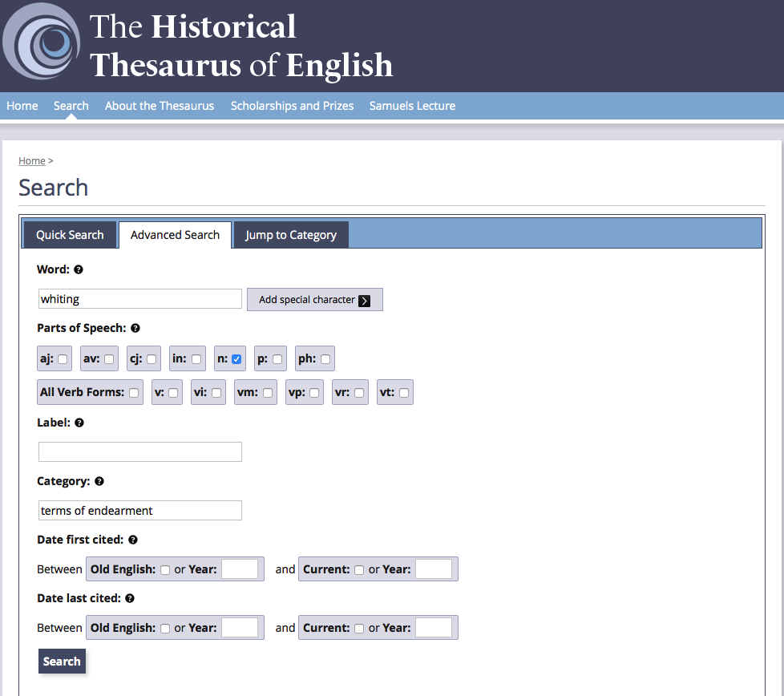Open the Jump to Category tab
Screen dimensions: 784x696
291,235
